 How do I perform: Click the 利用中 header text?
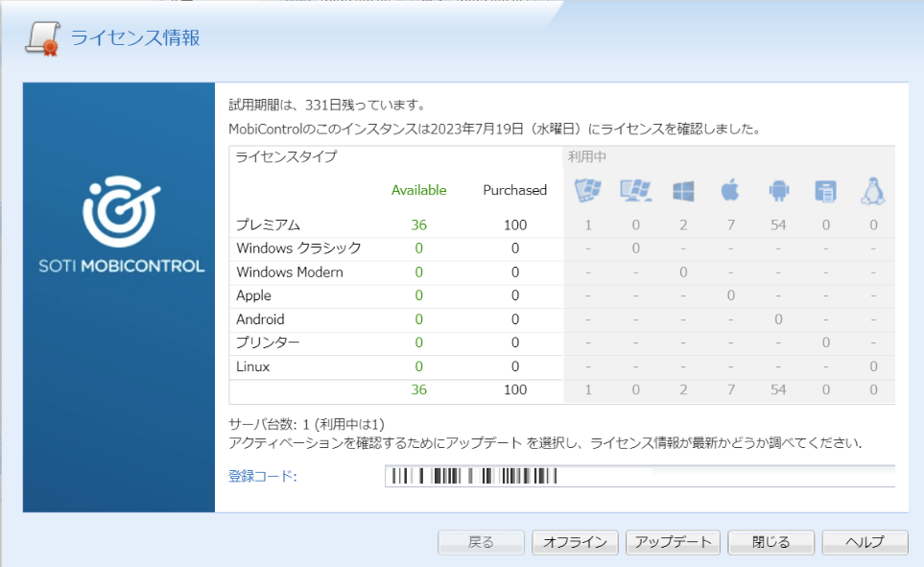tap(587, 156)
